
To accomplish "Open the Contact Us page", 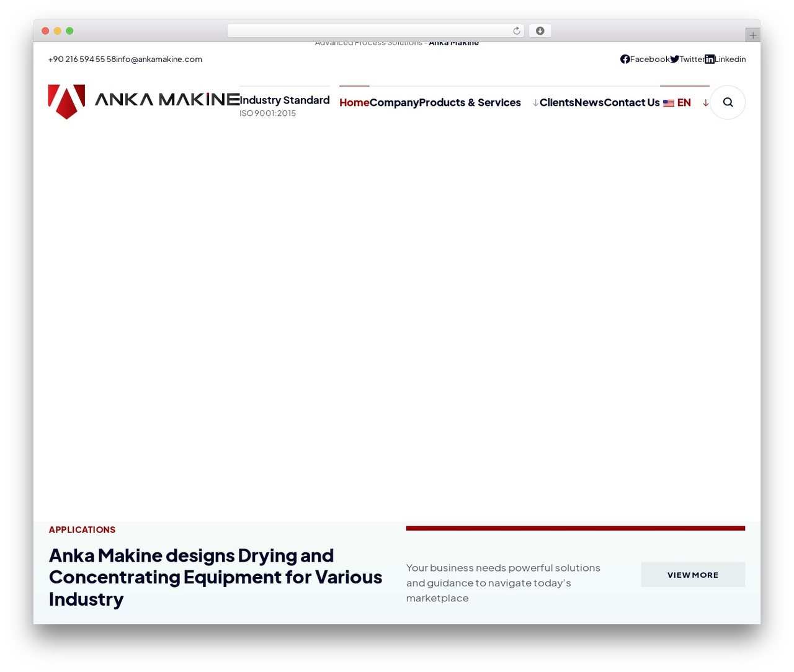I will point(631,102).
